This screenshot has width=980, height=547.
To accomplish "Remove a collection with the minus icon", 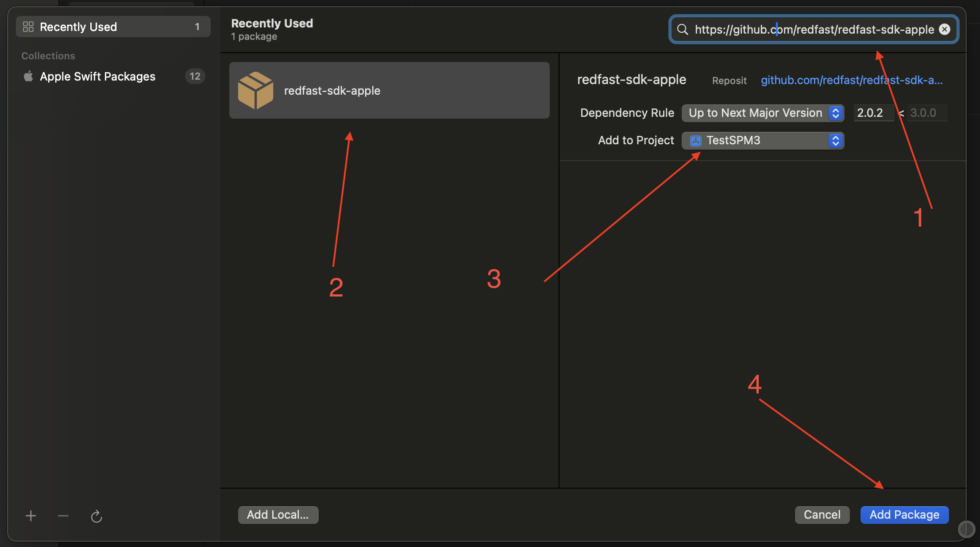I will point(63,516).
